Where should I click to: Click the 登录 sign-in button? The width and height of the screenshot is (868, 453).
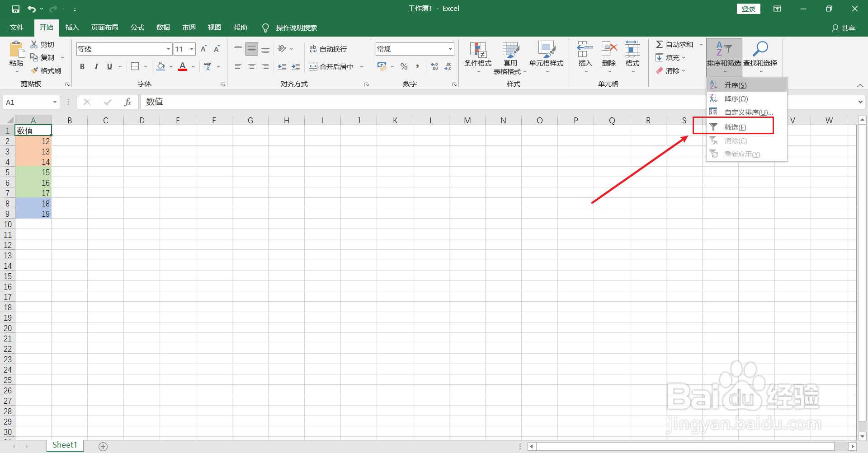[749, 9]
